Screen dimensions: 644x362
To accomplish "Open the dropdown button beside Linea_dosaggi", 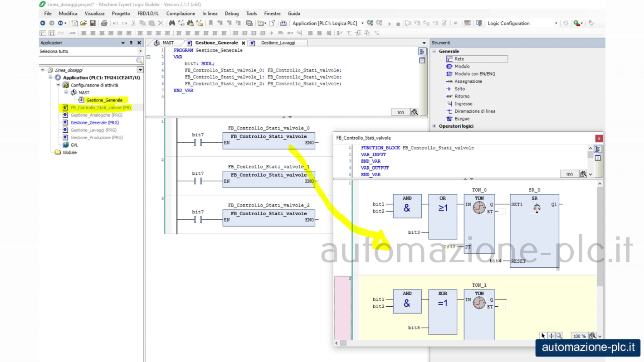I will (x=140, y=70).
